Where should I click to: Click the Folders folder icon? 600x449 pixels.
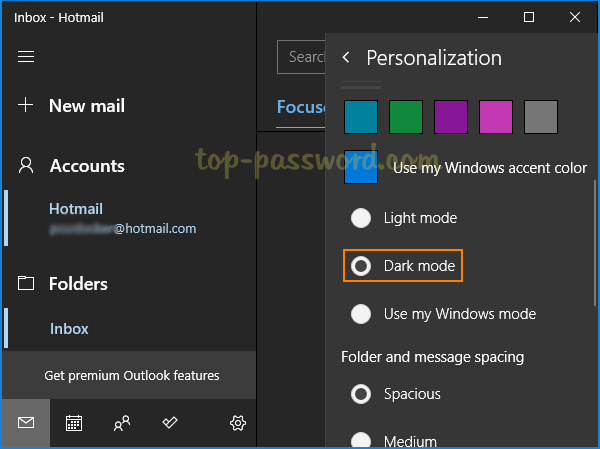pyautogui.click(x=26, y=283)
